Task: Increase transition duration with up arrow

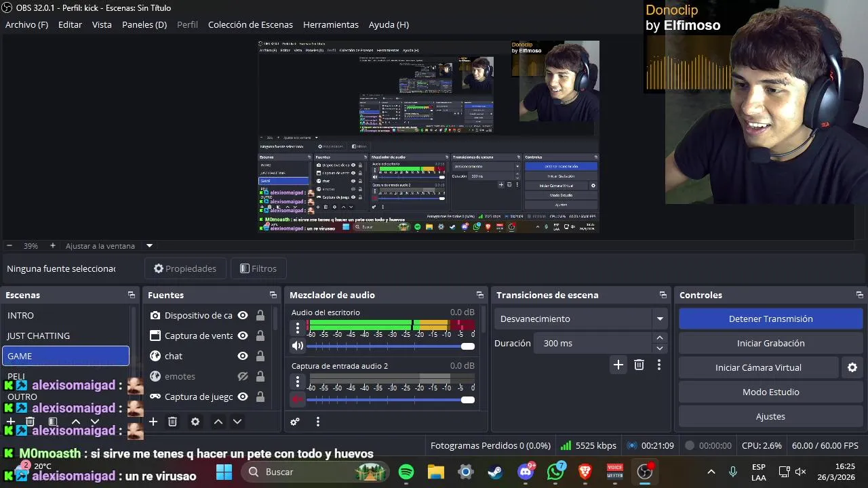Action: coord(660,338)
